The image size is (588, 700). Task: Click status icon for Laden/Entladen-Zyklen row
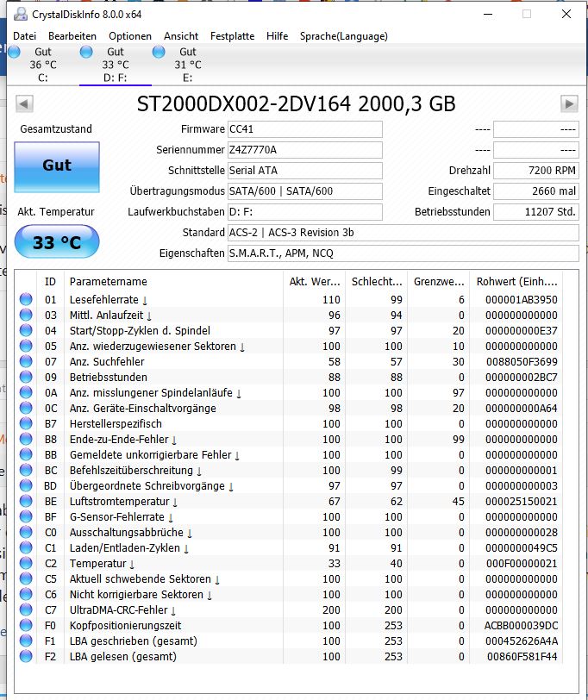click(x=26, y=547)
